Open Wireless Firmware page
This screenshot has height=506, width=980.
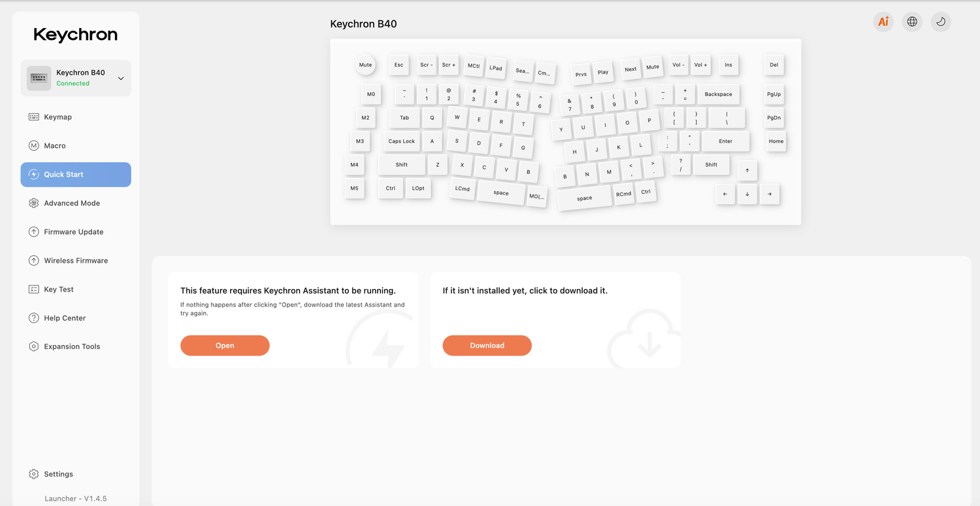click(76, 261)
